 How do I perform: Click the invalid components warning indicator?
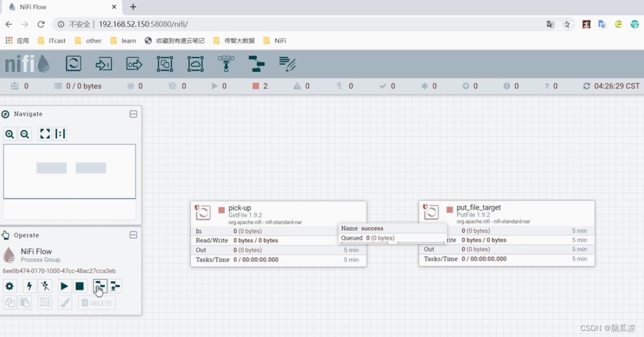[301, 86]
